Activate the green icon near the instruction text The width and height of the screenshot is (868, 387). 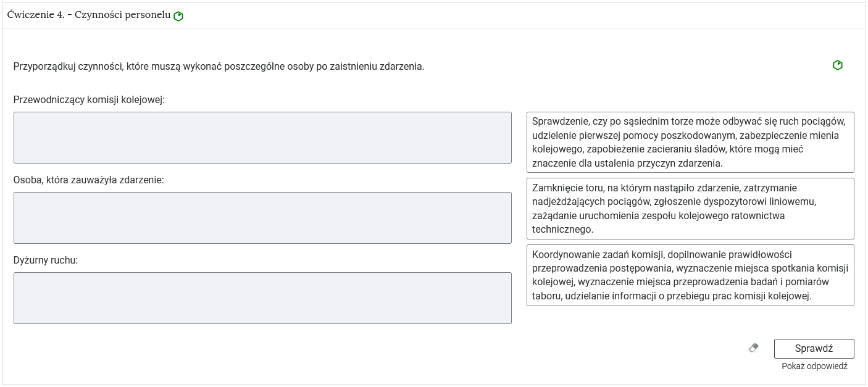838,64
